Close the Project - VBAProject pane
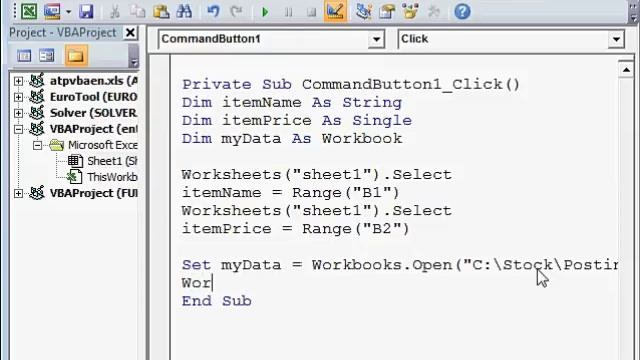This screenshot has width=640, height=360. 130,32
